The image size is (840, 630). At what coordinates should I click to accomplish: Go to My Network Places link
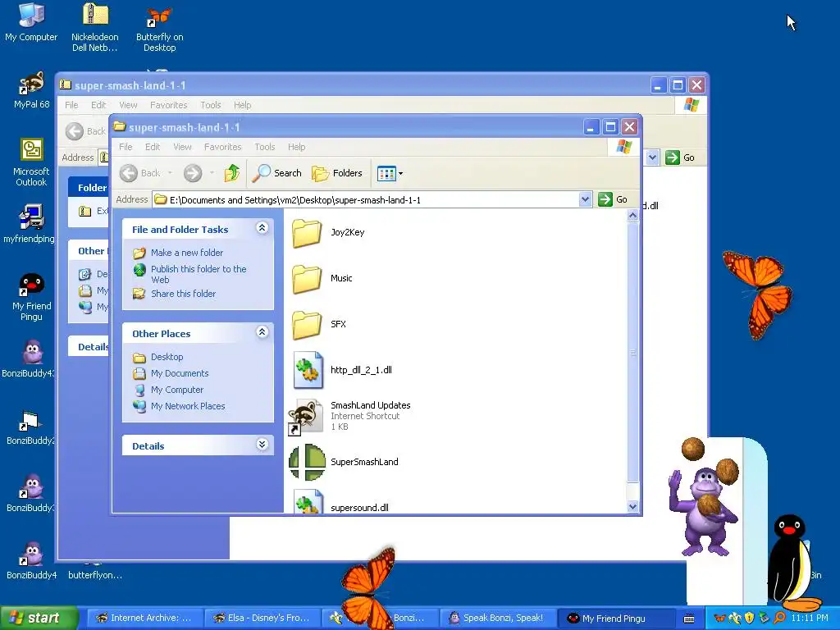click(x=188, y=406)
